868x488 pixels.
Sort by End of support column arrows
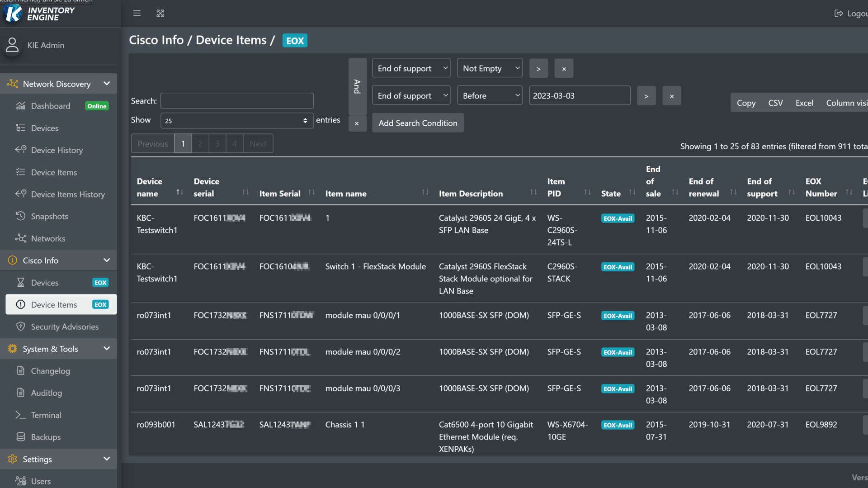792,193
